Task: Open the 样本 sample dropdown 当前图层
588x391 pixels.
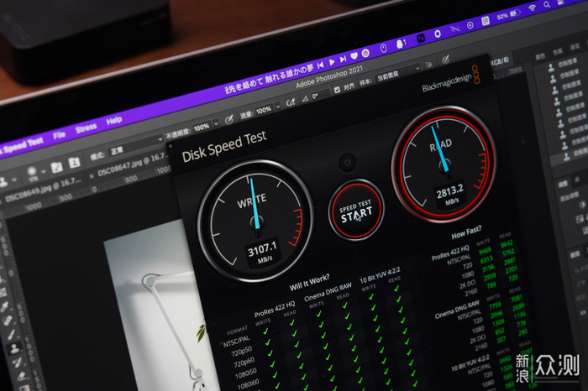Action: pos(398,73)
